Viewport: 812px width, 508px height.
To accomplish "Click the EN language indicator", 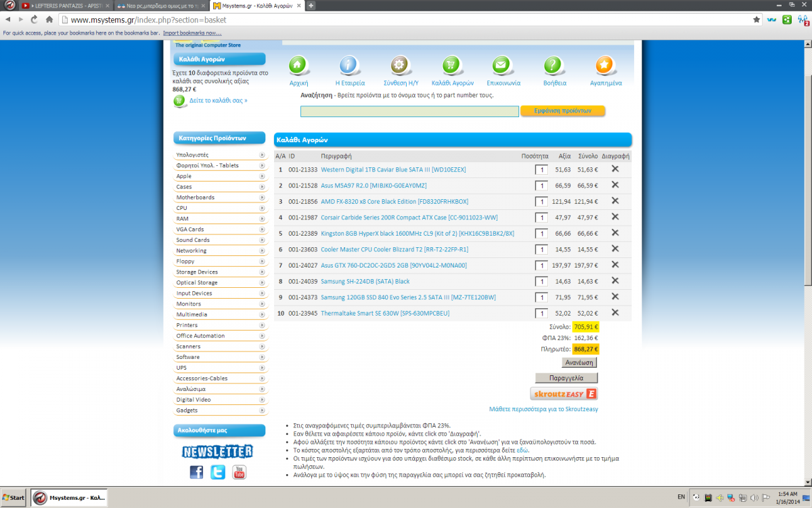I will (x=681, y=497).
